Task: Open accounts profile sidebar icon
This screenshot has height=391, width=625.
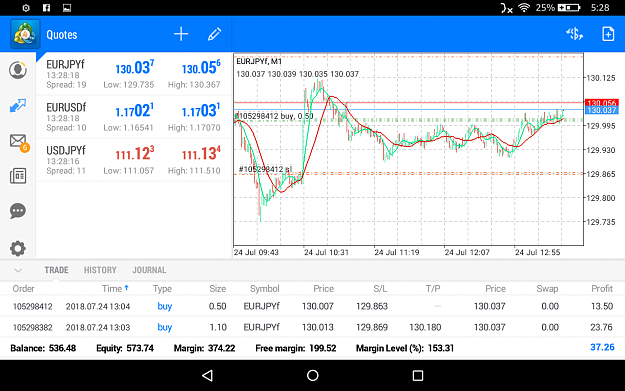Action: (18, 70)
